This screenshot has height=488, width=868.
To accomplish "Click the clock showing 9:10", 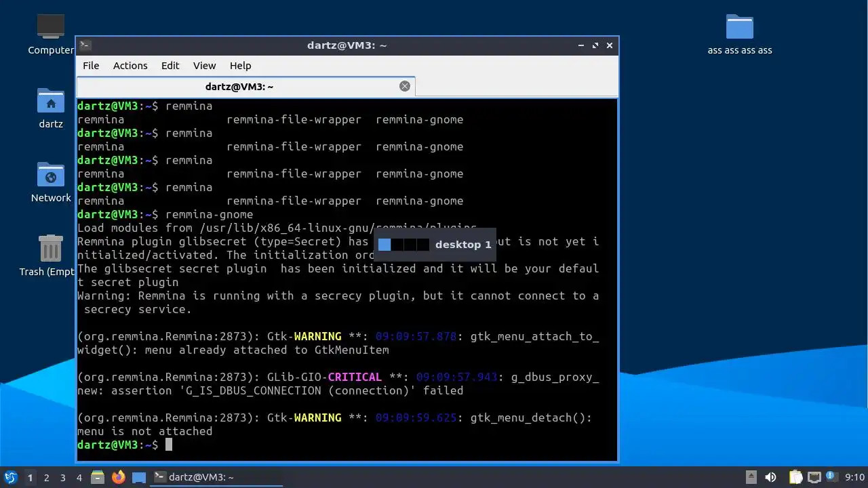I will [x=855, y=477].
